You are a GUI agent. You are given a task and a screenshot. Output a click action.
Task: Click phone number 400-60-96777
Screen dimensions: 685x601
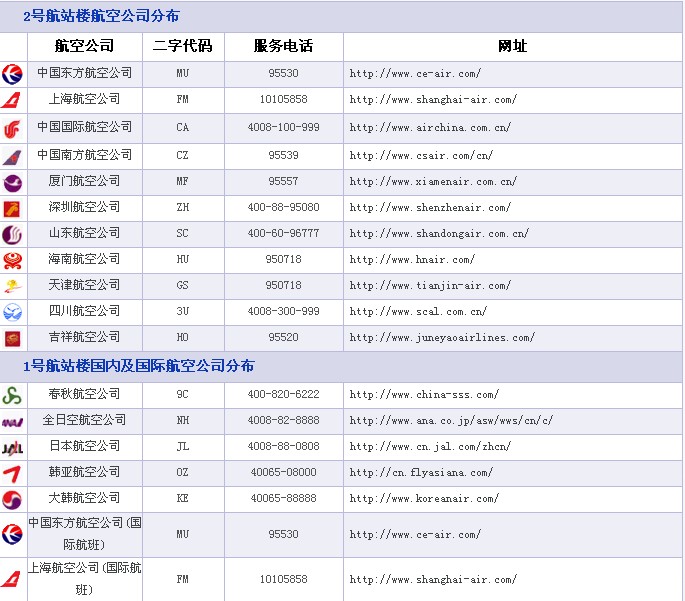point(284,233)
